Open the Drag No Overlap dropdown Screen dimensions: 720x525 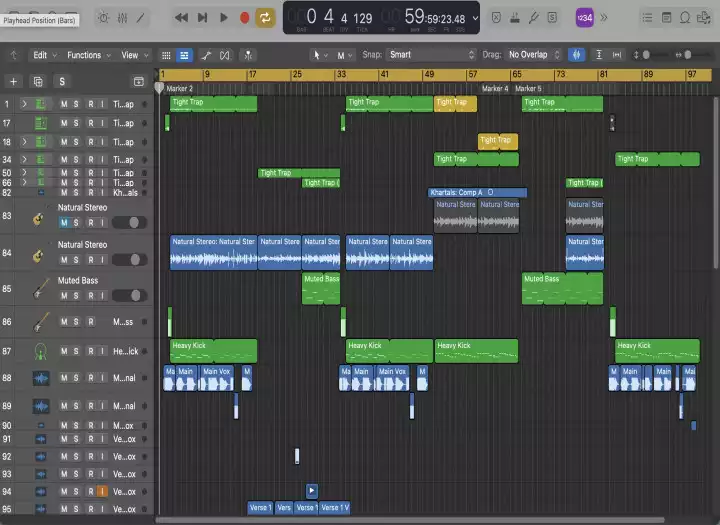[x=534, y=55]
